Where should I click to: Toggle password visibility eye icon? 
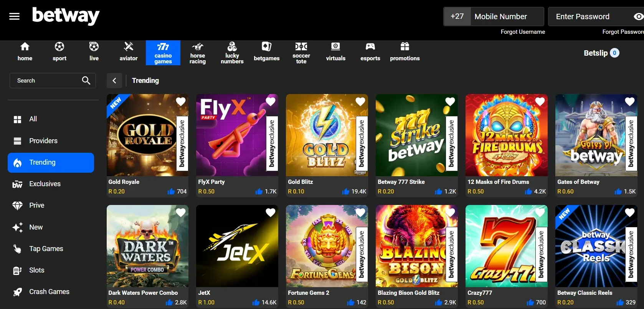638,17
